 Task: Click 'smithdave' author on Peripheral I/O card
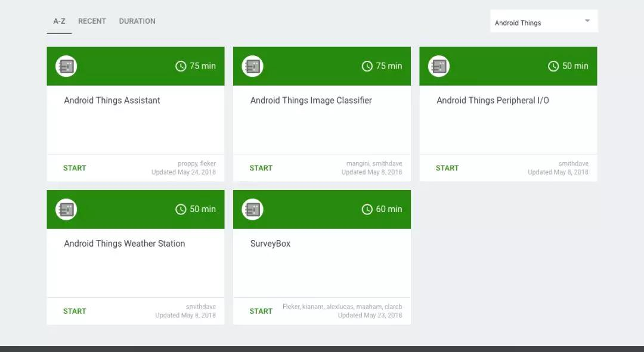pyautogui.click(x=574, y=163)
